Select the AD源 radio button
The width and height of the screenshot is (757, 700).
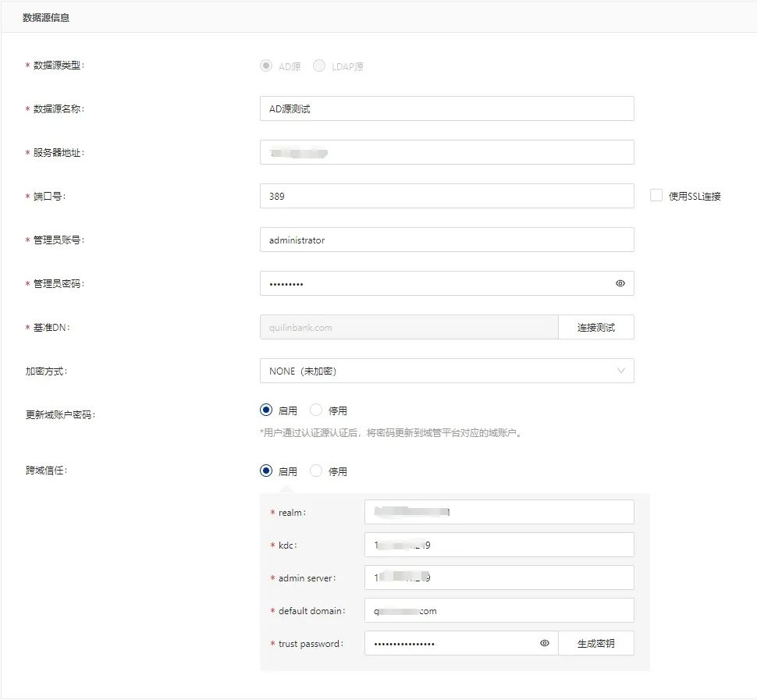coord(266,66)
